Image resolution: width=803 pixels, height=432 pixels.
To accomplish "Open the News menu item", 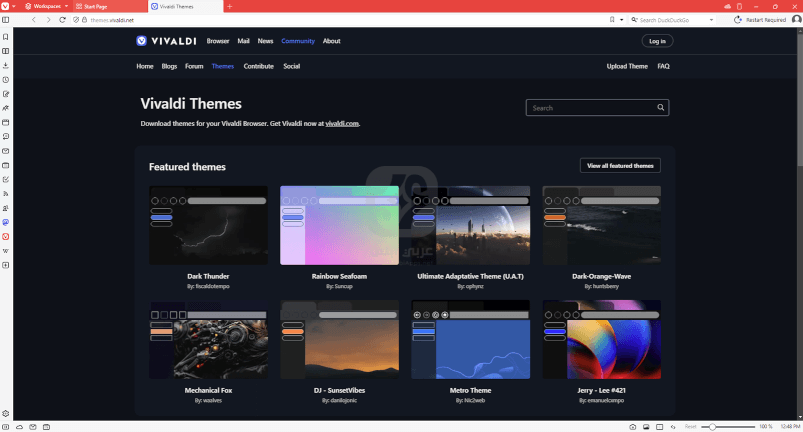I will point(265,41).
